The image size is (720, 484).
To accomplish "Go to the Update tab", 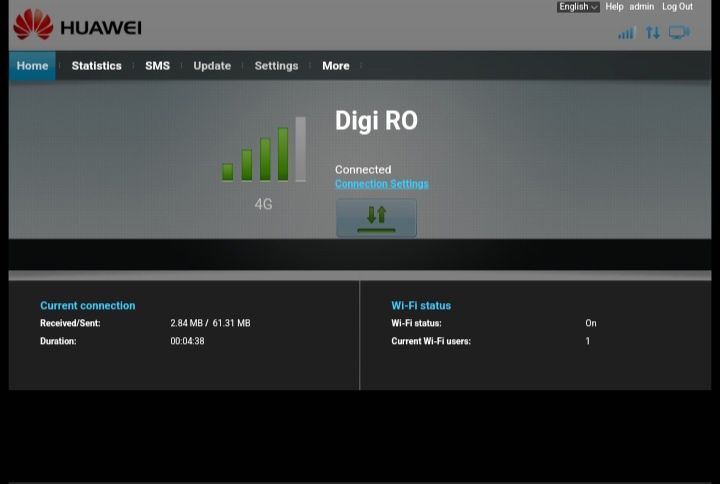I will [212, 66].
